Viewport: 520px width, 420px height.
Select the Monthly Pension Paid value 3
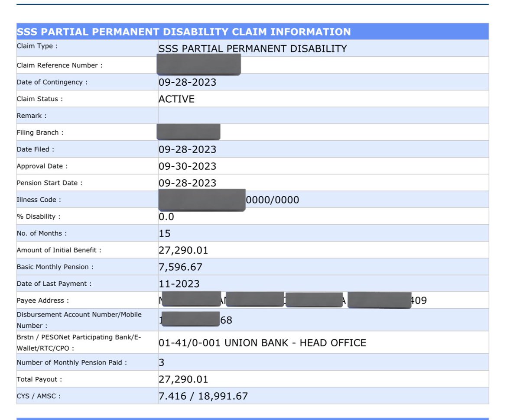coord(162,362)
